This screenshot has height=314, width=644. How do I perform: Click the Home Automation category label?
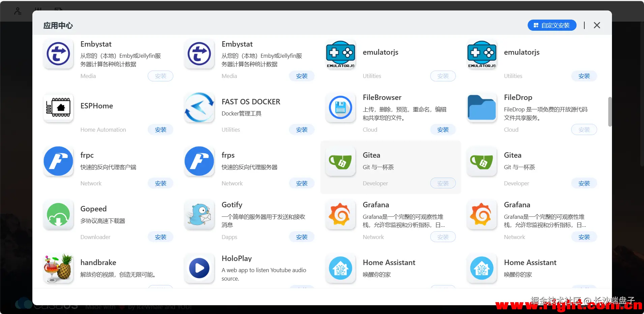point(103,130)
